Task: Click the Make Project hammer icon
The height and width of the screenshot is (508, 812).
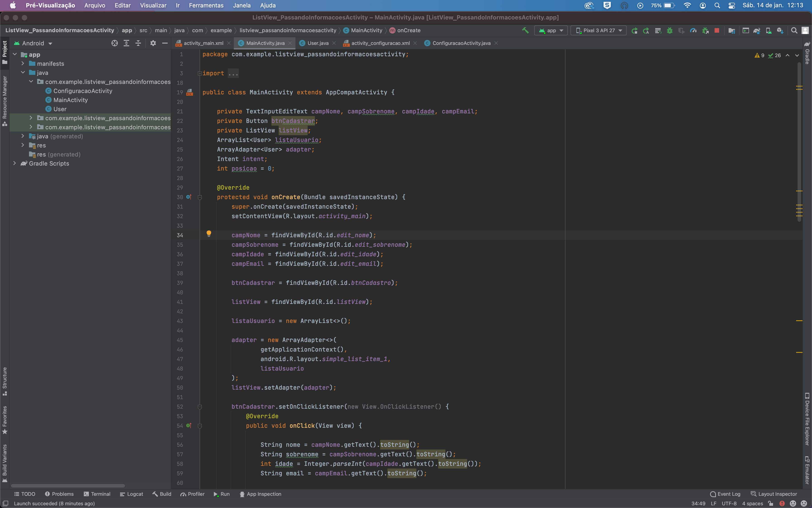Action: (525, 30)
